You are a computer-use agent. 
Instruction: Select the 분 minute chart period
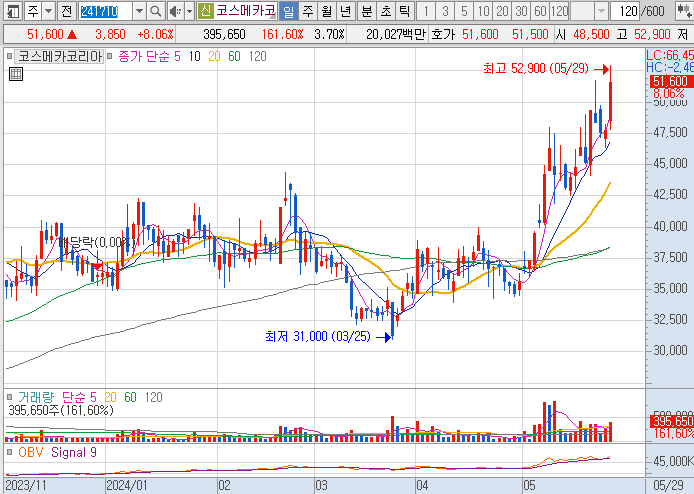pos(366,11)
